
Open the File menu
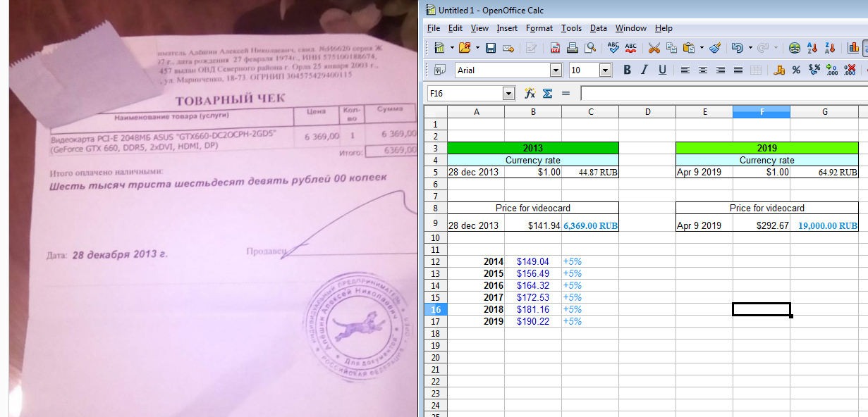point(434,28)
